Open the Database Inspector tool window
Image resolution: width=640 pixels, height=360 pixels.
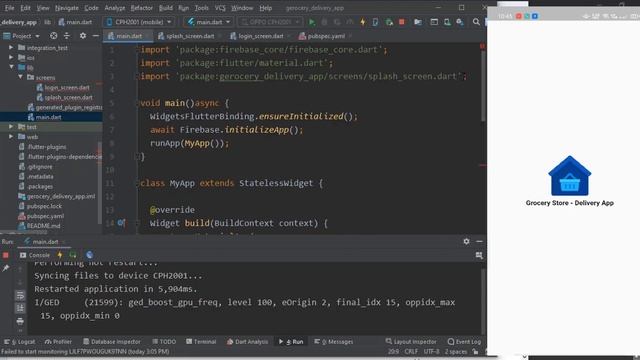112,342
